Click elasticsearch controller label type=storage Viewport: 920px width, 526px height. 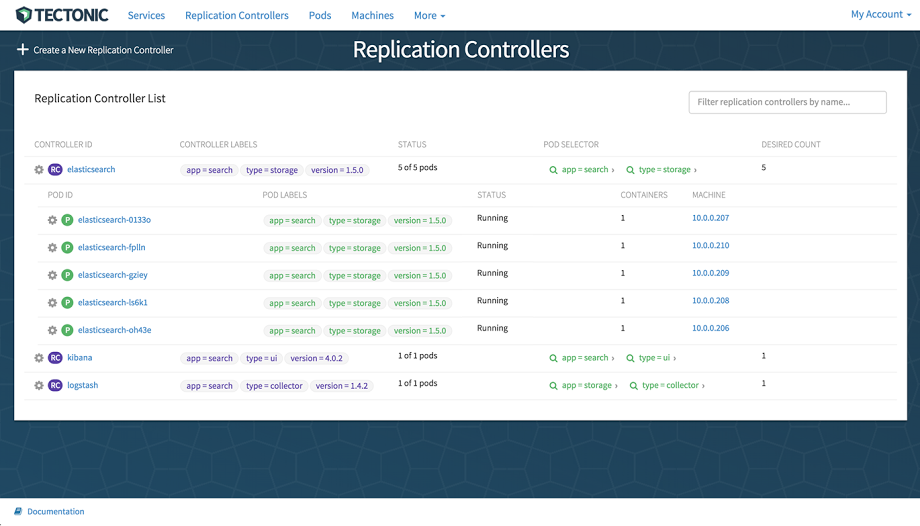pos(272,170)
